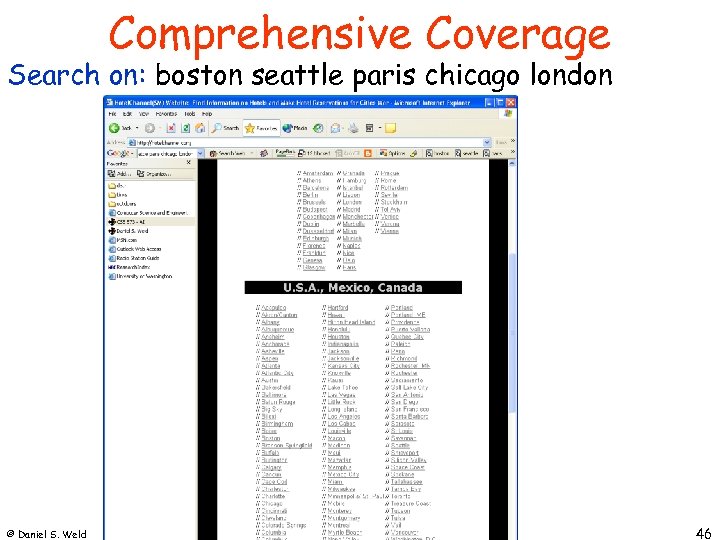Click the yellow sticky note toolbar icon
The image size is (720, 540).
tap(390, 128)
